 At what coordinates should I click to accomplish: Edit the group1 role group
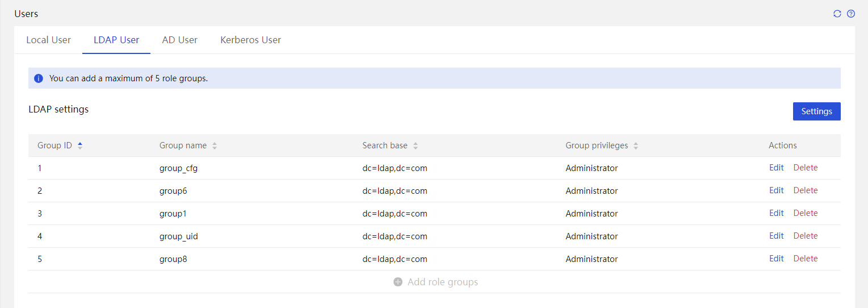[x=777, y=213]
